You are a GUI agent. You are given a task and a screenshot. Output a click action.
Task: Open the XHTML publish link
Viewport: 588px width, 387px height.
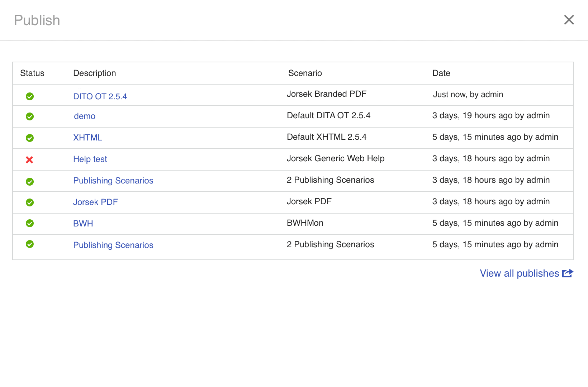[x=87, y=138]
